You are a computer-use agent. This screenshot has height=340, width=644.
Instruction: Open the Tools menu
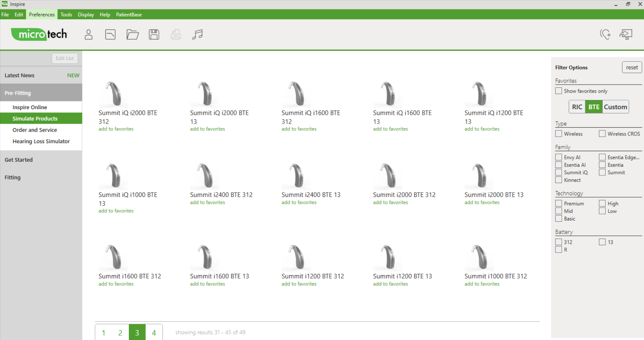66,14
